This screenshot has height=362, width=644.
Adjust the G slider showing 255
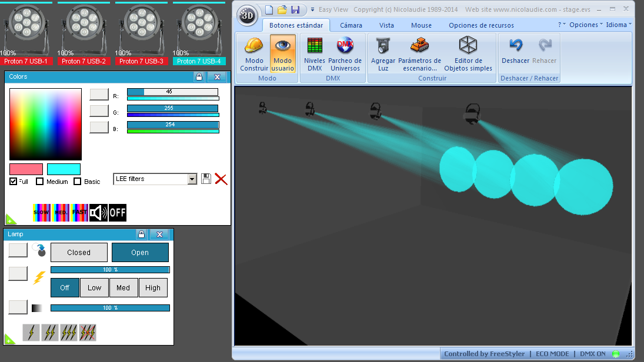point(172,108)
